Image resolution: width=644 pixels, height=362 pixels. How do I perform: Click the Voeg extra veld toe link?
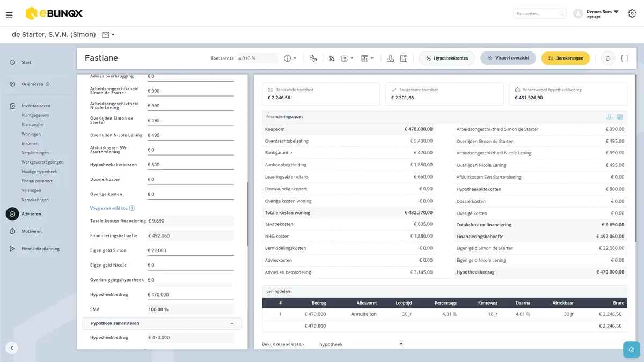pos(112,208)
